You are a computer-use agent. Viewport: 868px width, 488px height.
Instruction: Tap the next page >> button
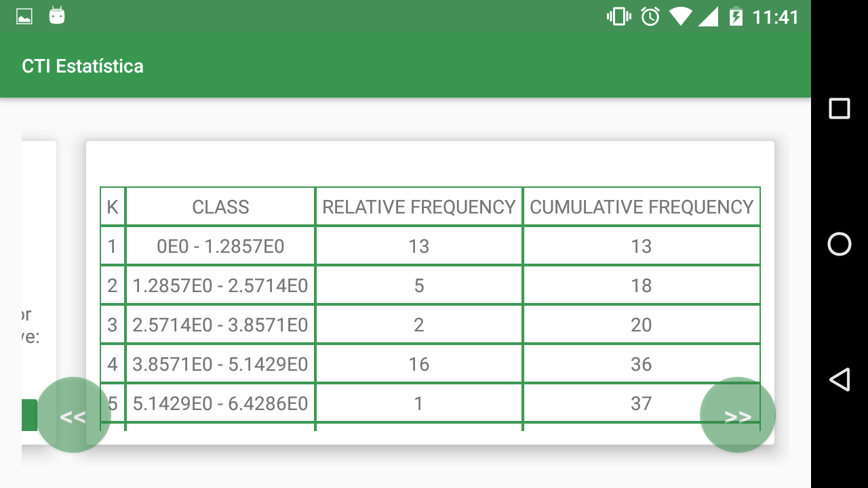737,415
